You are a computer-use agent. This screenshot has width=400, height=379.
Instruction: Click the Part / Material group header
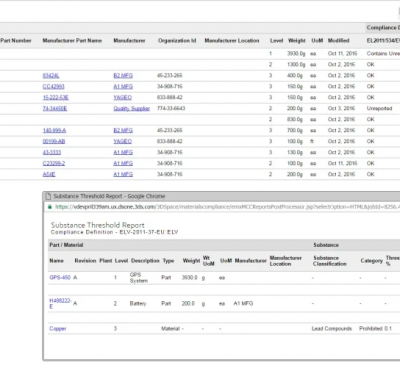pos(66,245)
